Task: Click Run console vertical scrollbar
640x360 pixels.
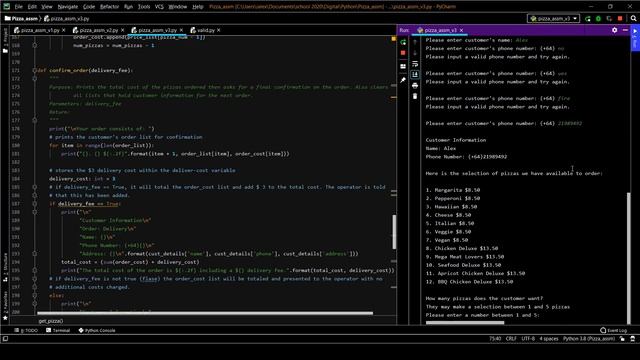Action: pyautogui.click(x=629, y=258)
